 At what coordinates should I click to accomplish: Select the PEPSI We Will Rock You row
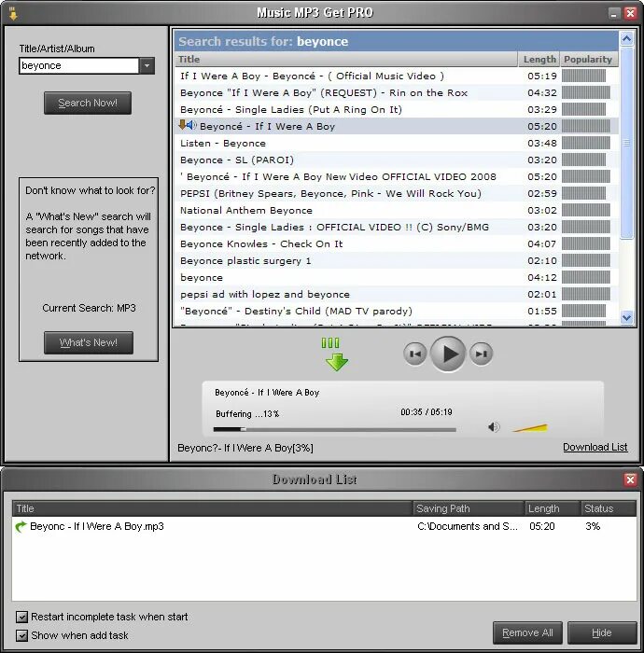click(x=396, y=194)
